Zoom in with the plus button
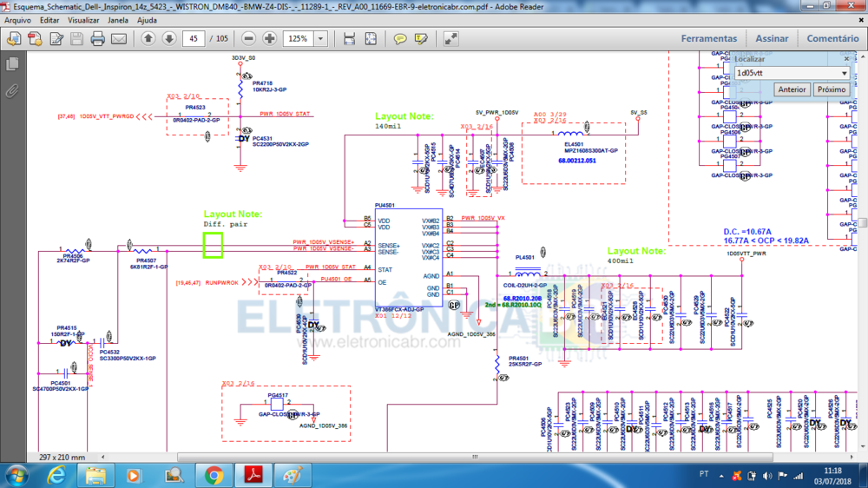 270,39
